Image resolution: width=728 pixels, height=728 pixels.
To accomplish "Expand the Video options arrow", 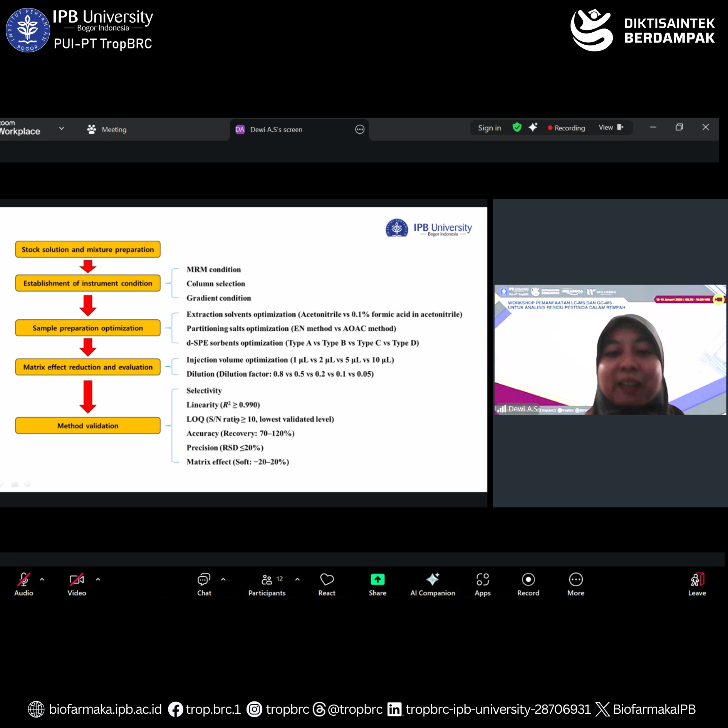I will tap(98, 579).
